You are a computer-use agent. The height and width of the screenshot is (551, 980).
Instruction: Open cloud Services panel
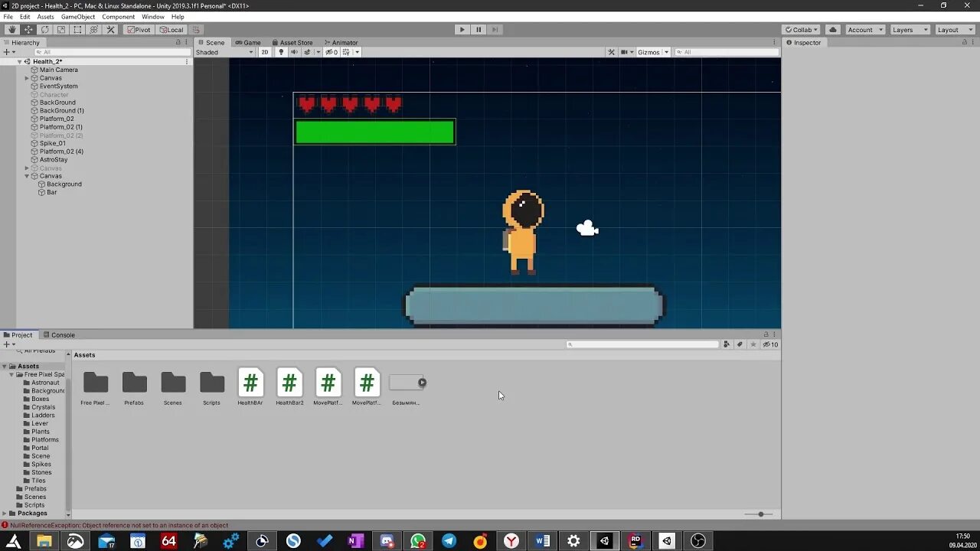(x=833, y=30)
